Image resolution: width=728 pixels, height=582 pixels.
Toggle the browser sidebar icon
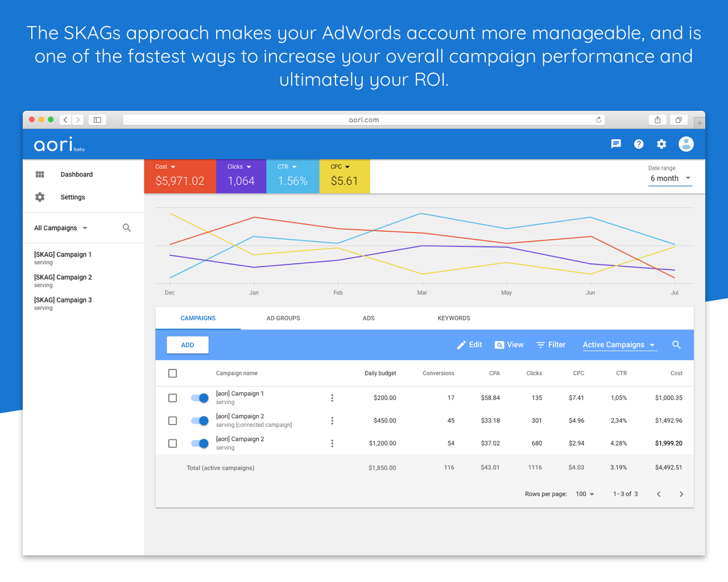pos(97,119)
